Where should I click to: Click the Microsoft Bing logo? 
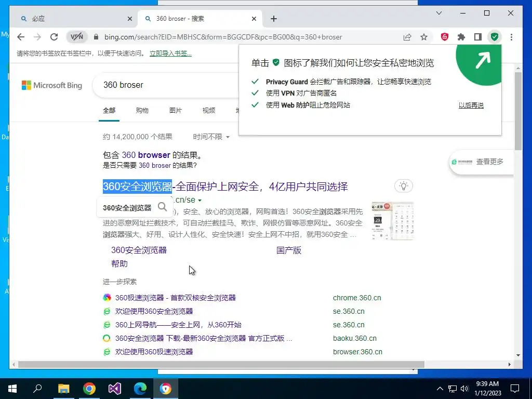[x=52, y=85]
